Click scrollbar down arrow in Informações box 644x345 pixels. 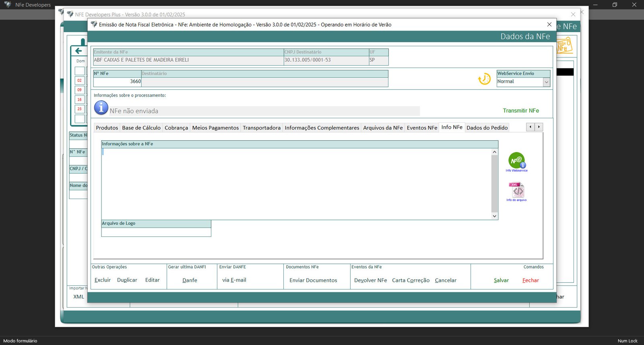click(x=495, y=216)
